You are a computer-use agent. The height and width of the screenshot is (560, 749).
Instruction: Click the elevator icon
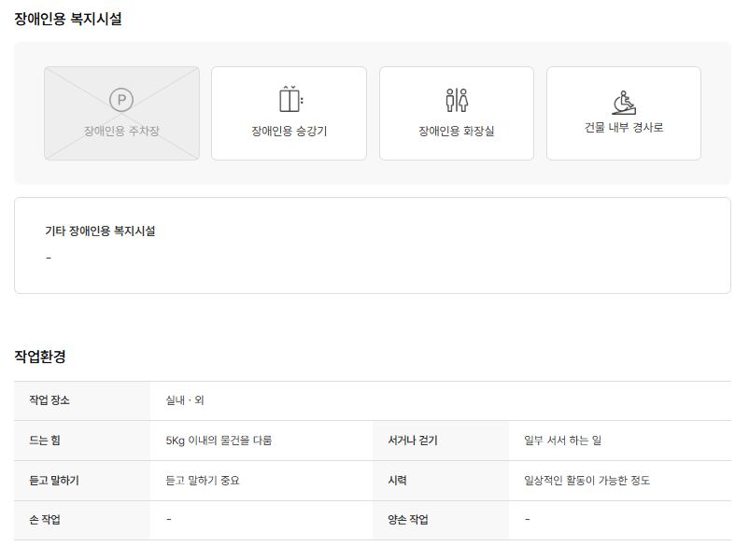tap(290, 99)
